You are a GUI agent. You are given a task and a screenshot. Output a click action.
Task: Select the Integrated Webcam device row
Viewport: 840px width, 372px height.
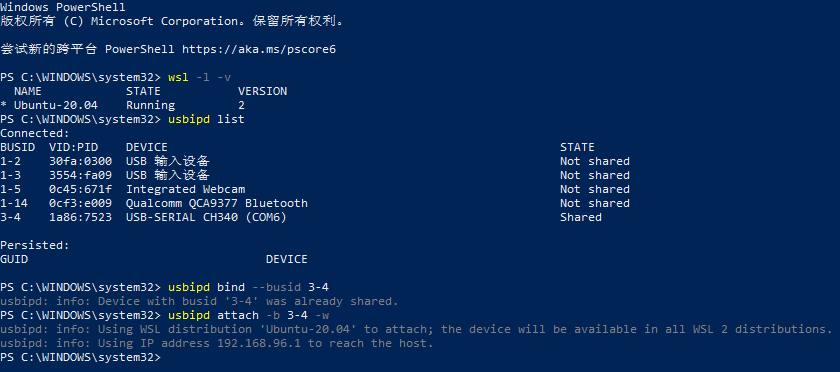pos(315,189)
